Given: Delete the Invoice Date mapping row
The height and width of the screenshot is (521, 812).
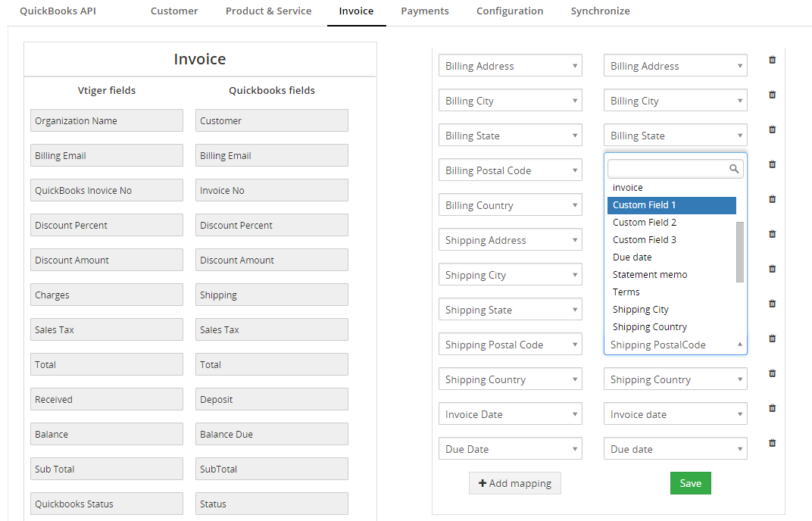Looking at the screenshot, I should click(772, 408).
